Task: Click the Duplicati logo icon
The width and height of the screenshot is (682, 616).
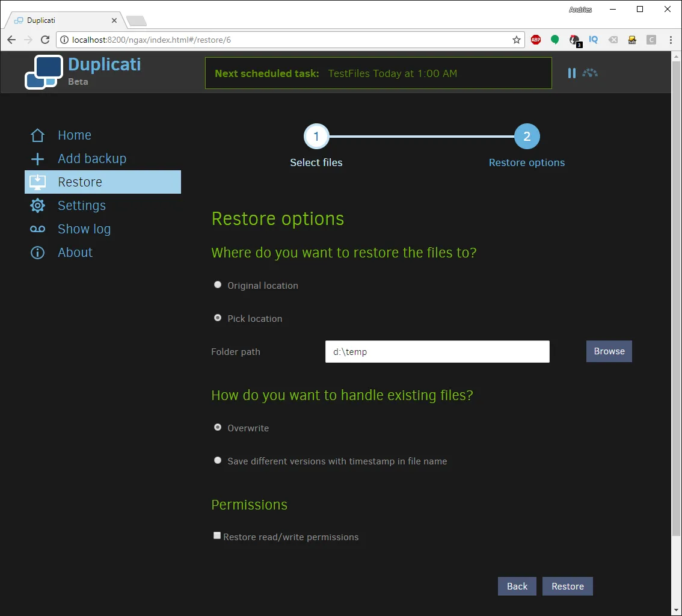Action: [x=43, y=72]
